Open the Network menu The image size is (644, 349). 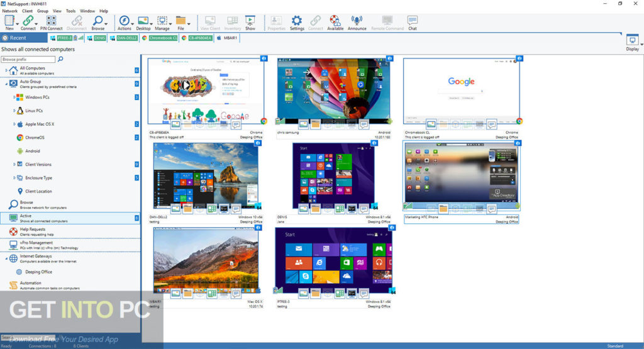[x=10, y=11]
